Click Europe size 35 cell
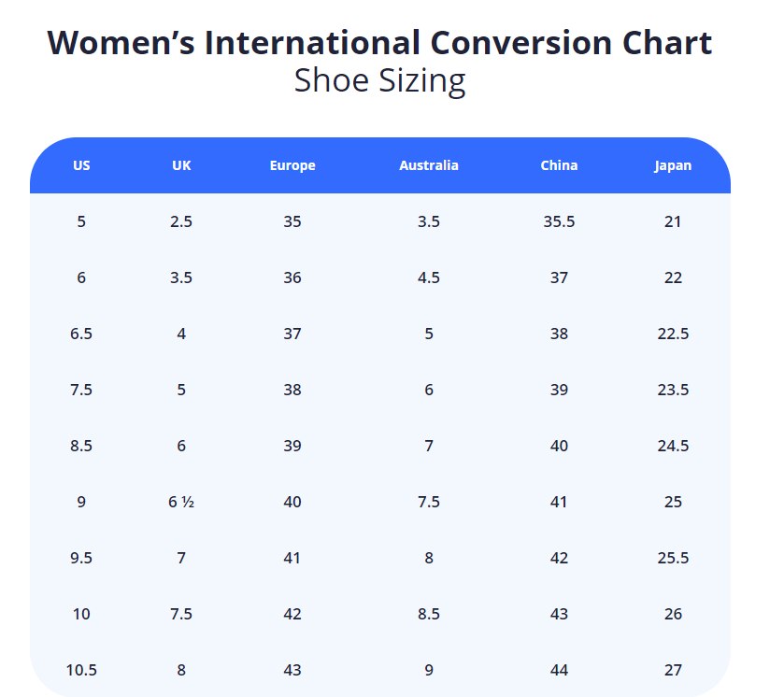This screenshot has width=784, height=697. click(x=292, y=221)
